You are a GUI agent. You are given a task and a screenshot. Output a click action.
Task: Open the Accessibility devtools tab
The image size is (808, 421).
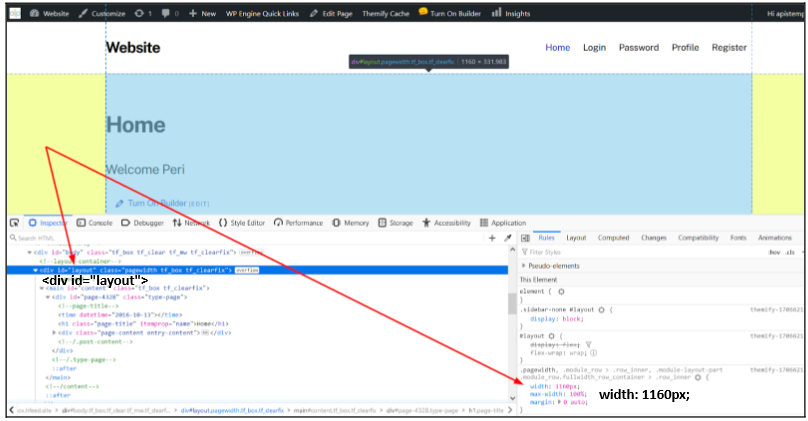point(446,223)
